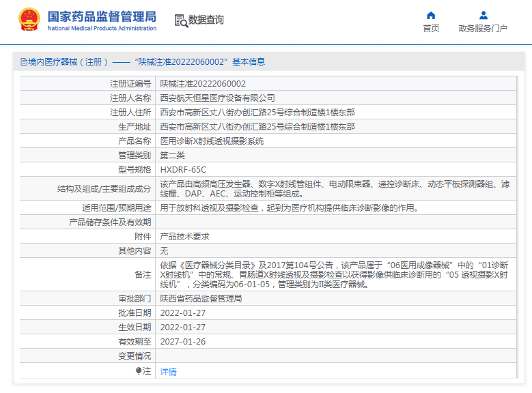Click the 数据查询 magnifier document icon
This screenshot has width=532, height=393.
[181, 20]
